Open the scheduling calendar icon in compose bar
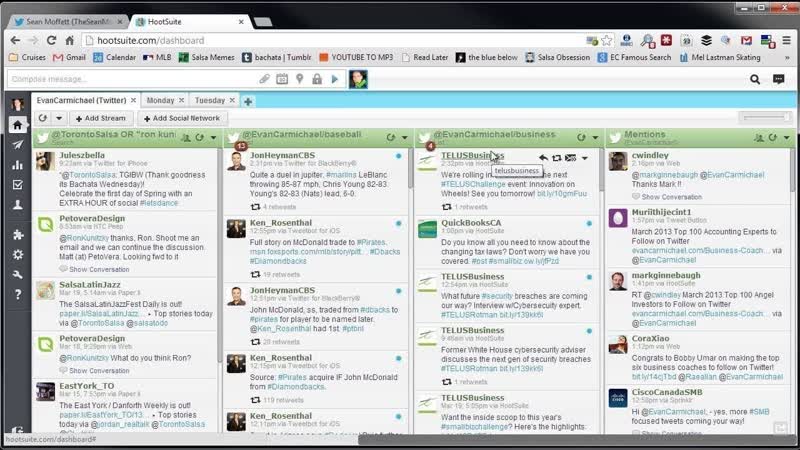Image resolution: width=800 pixels, height=450 pixels. [282, 79]
